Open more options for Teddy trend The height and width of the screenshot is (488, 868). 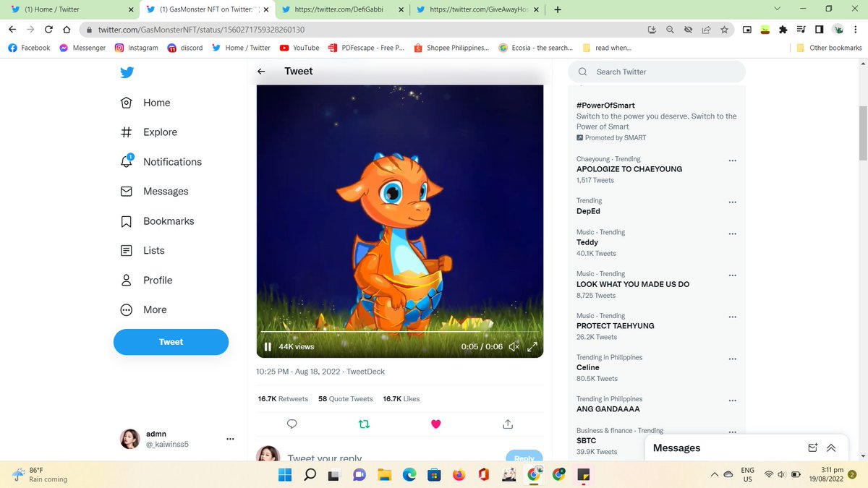click(x=733, y=234)
